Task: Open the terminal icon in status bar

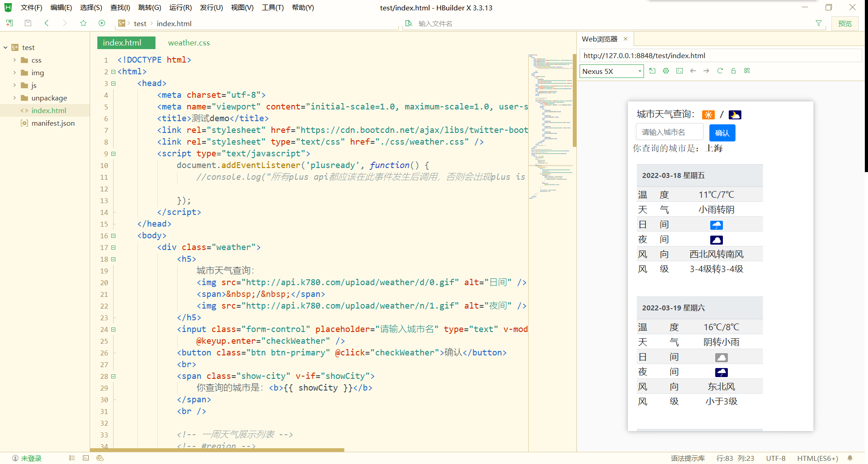Action: [x=86, y=458]
